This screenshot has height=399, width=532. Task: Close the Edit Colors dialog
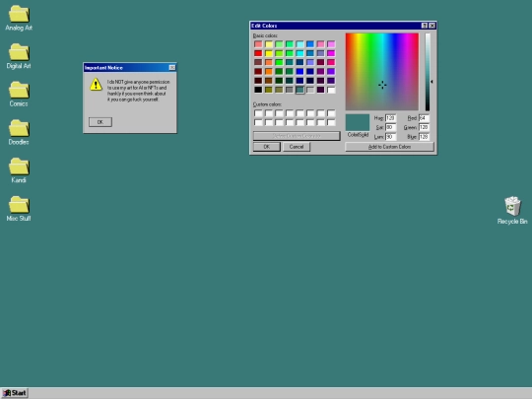tap(432, 26)
